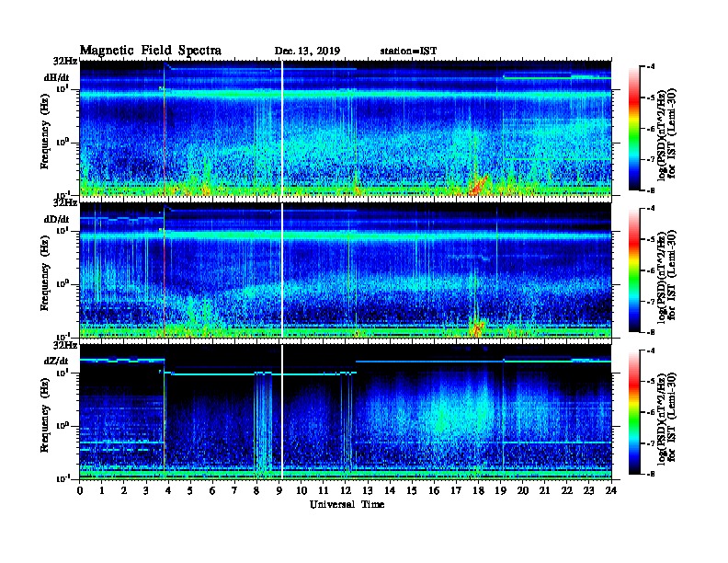Image resolution: width=728 pixels, height=563 pixels.
Task: Click the 'station=IST' label
Action: pos(408,52)
